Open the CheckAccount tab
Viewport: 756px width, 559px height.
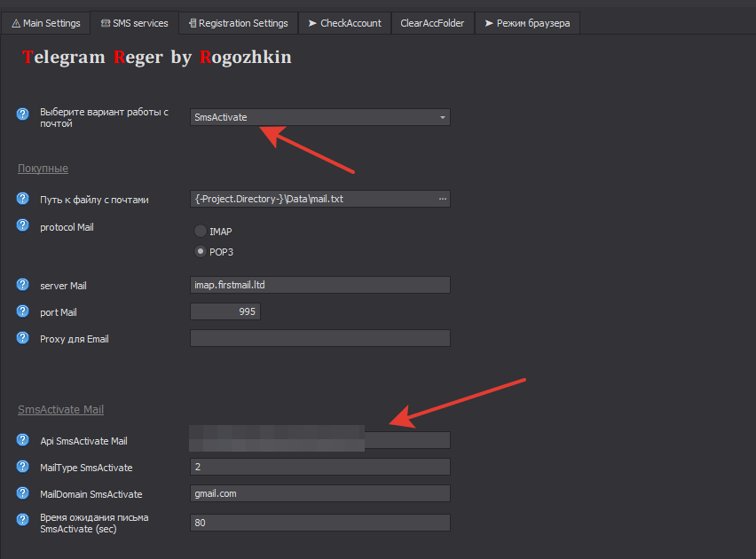[345, 23]
